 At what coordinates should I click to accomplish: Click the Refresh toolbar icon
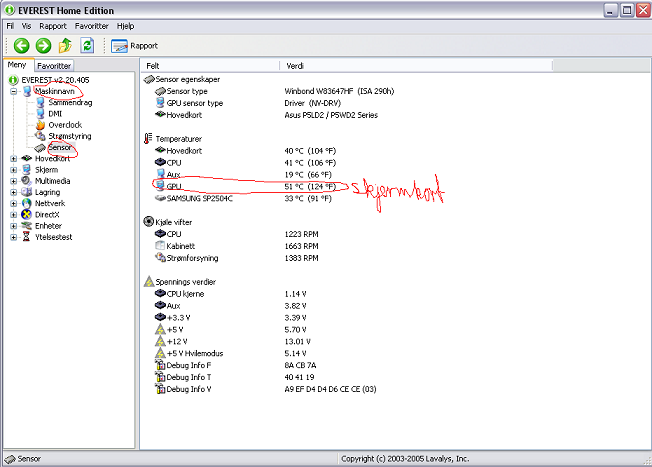click(87, 46)
